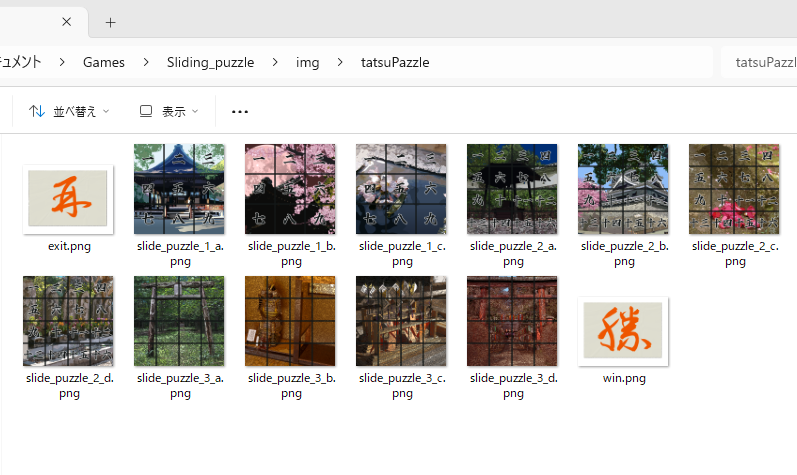The height and width of the screenshot is (475, 797).
Task: Open the slide_puzzle_3_d.png file
Action: (x=512, y=321)
